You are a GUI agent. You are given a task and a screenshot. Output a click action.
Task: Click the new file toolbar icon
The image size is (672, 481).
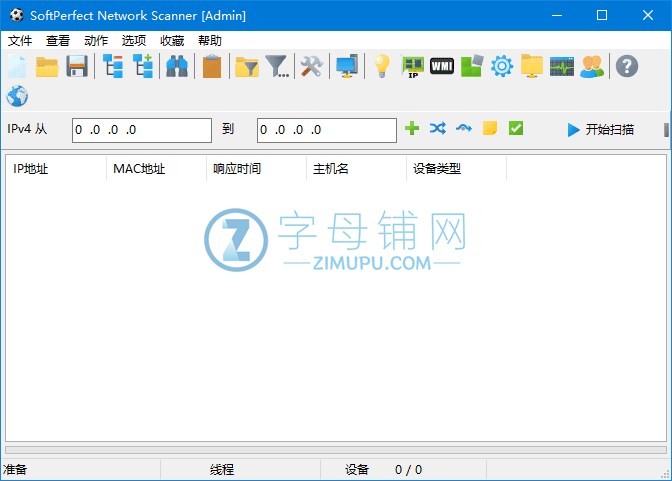coord(17,66)
